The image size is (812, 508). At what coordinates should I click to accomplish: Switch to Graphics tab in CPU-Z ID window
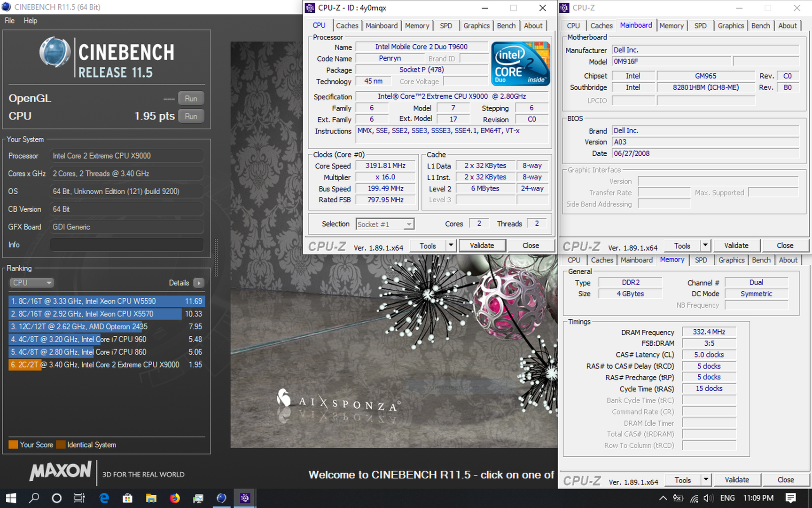click(476, 25)
